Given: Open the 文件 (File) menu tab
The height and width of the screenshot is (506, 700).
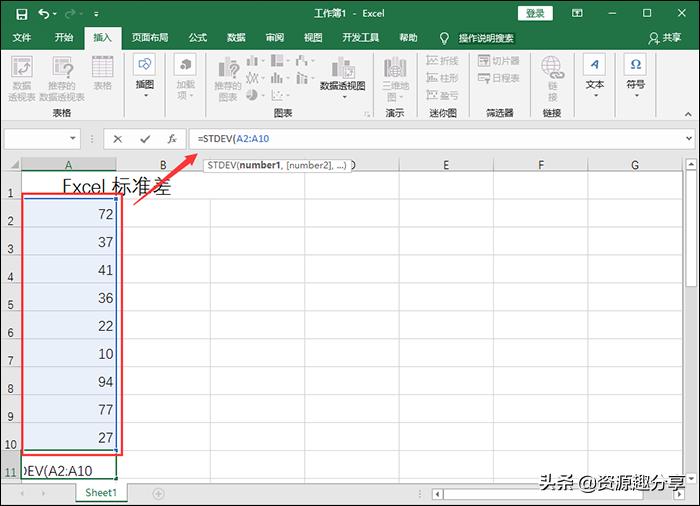Looking at the screenshot, I should [22, 38].
